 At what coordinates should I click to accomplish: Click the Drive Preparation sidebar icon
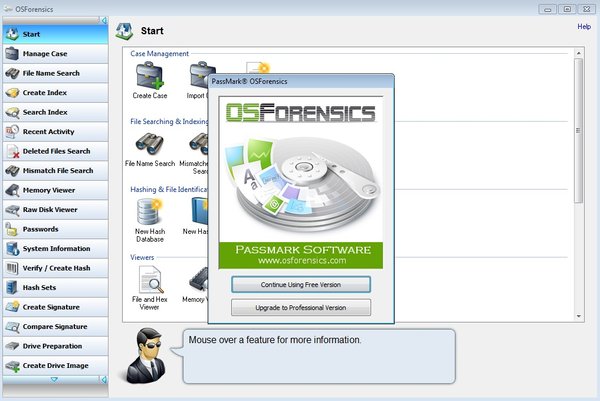(x=13, y=346)
